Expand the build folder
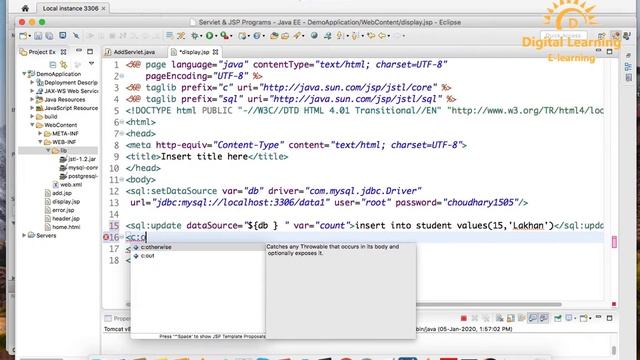The width and height of the screenshot is (640, 360). click(x=32, y=116)
